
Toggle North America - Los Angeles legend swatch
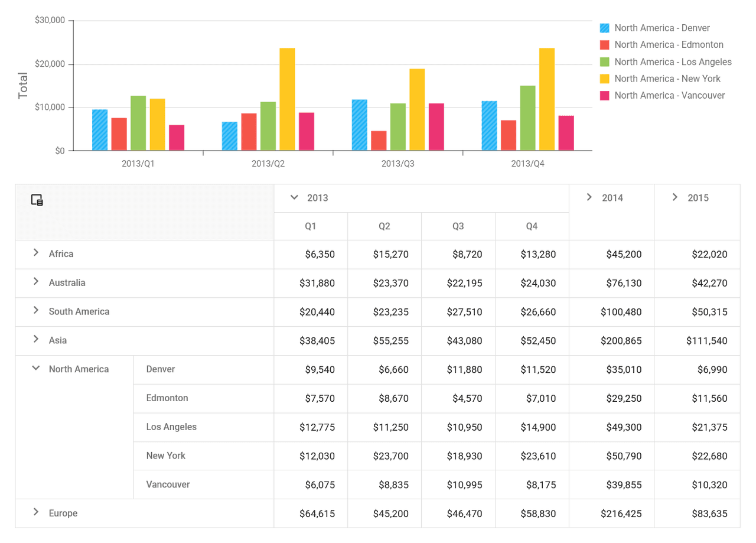coord(604,61)
